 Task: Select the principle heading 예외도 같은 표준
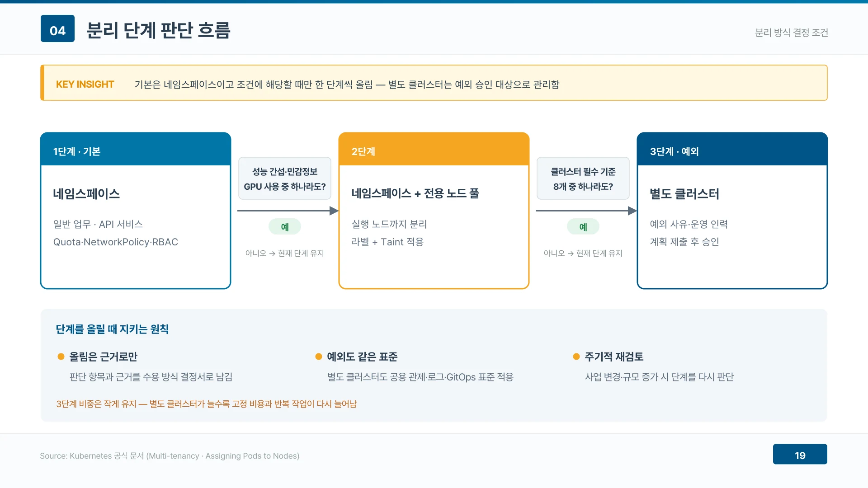[362, 357]
